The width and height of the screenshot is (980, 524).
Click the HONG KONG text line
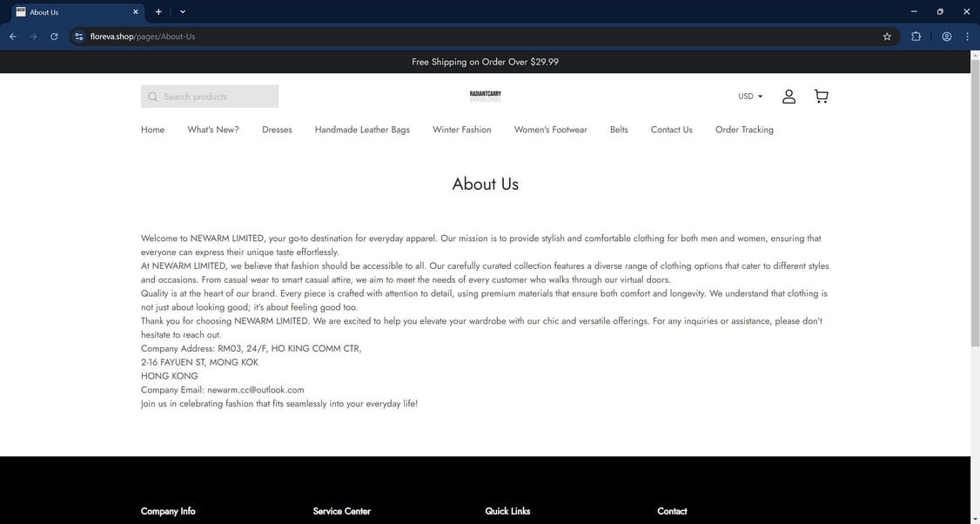[170, 376]
